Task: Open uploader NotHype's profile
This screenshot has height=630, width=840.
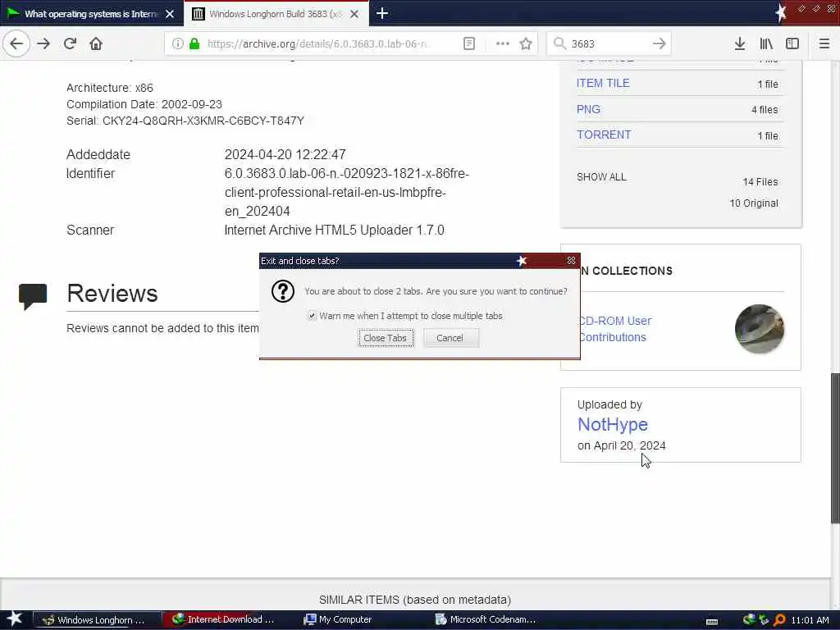Action: tap(612, 424)
